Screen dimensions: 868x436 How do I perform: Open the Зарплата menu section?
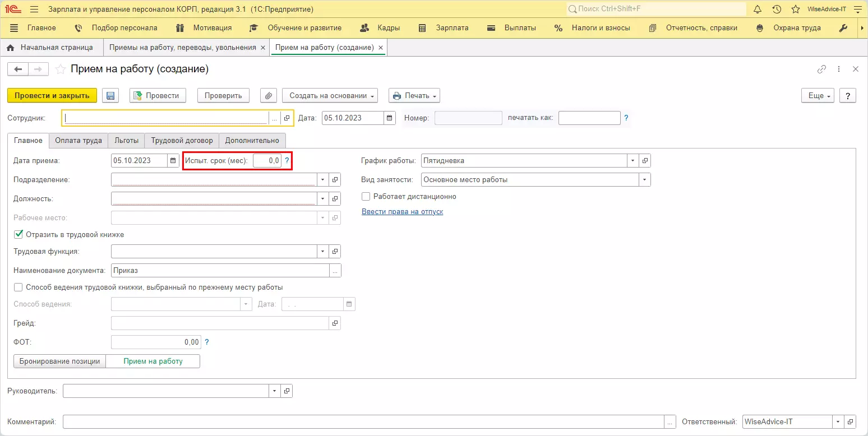pyautogui.click(x=452, y=28)
